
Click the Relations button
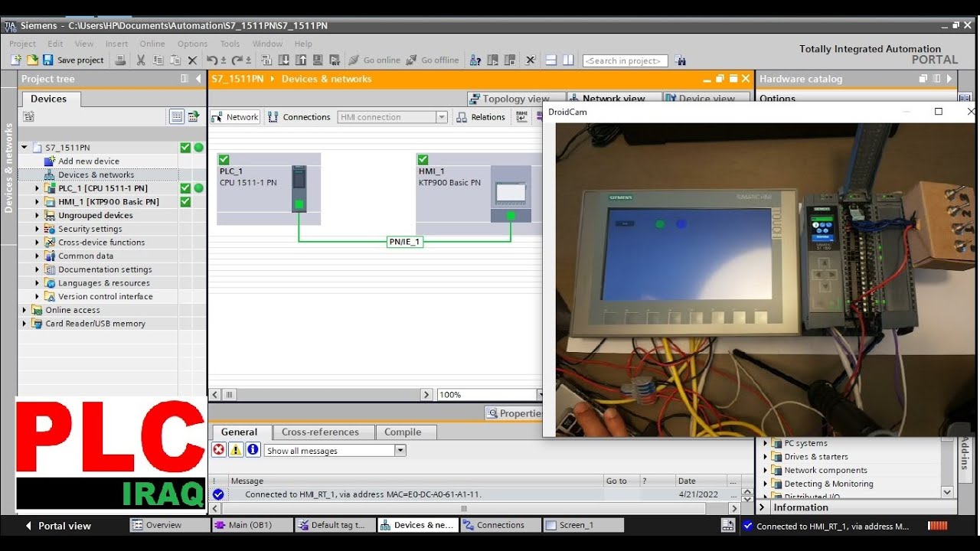[481, 117]
